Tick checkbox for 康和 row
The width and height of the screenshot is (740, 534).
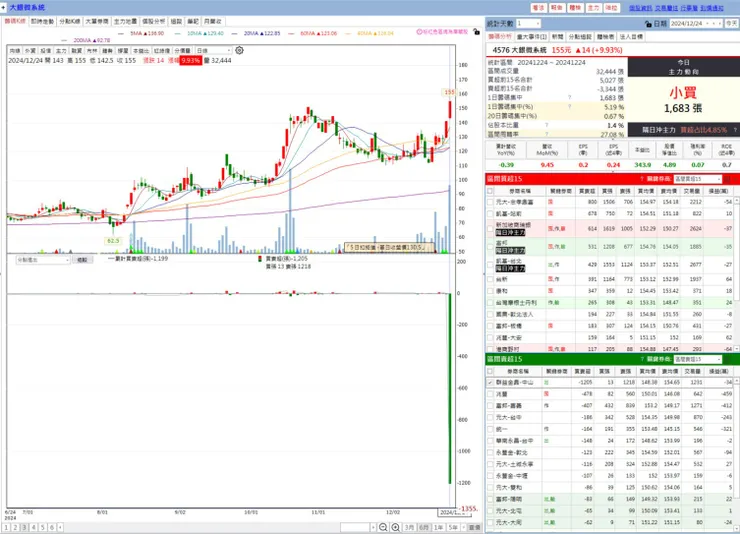coord(490,291)
